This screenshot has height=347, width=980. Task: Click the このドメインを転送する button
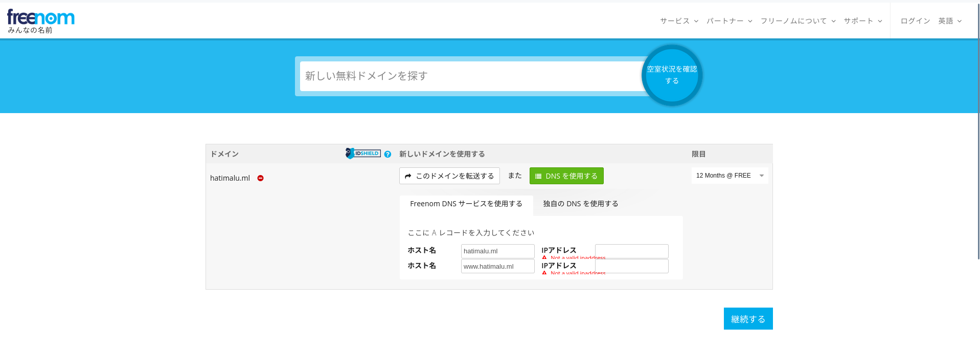449,176
